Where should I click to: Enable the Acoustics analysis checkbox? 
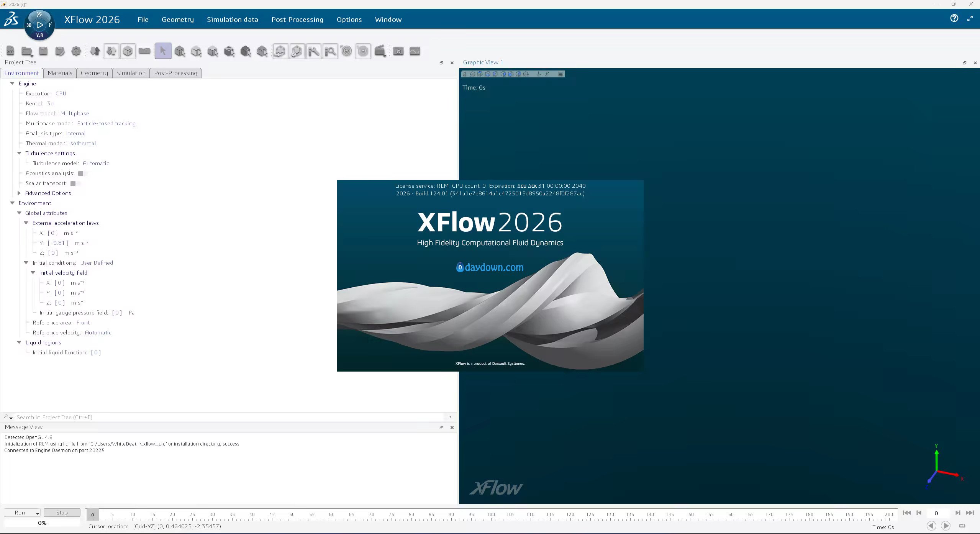80,174
